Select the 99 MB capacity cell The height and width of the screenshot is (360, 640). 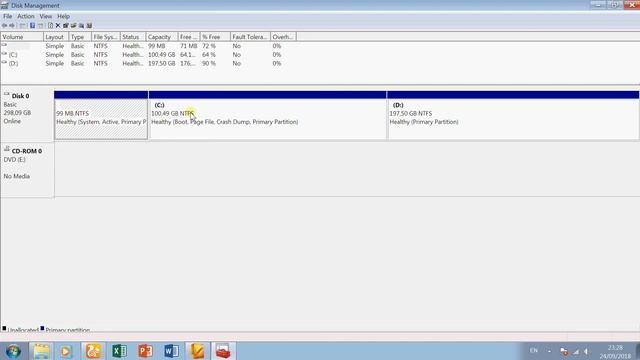(157, 46)
